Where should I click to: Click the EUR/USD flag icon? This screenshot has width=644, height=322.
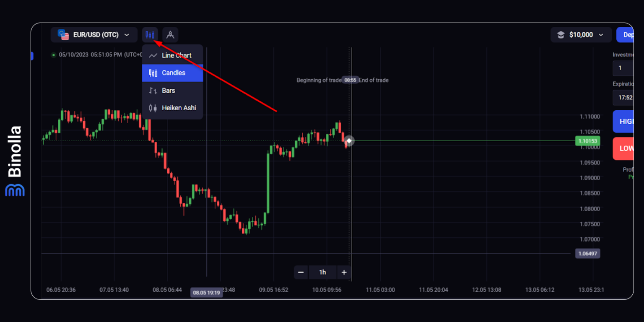pos(64,35)
